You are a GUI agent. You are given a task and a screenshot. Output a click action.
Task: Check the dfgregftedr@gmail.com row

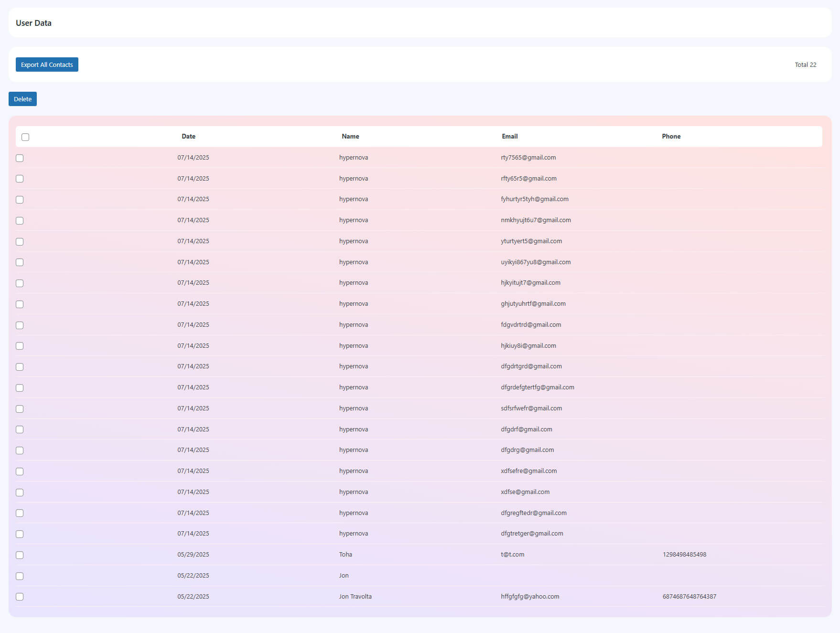(20, 513)
